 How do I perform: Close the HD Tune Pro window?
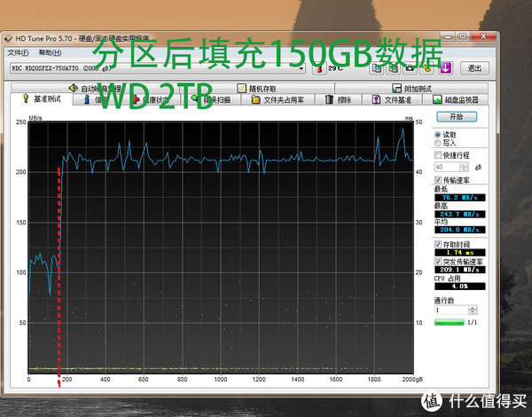483,36
